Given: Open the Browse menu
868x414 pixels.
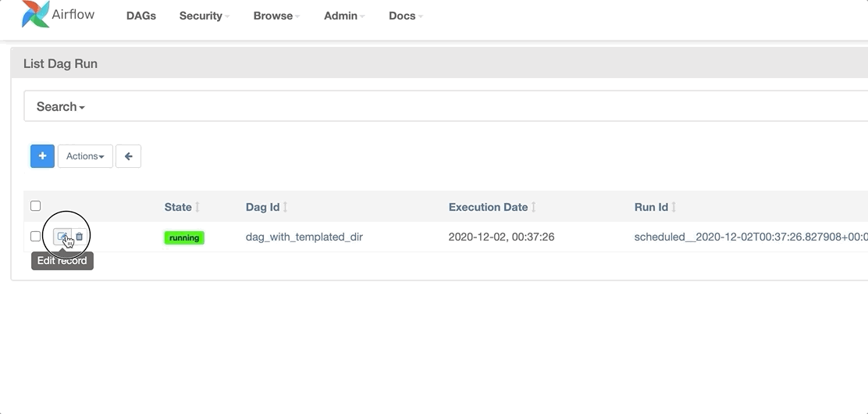Looking at the screenshot, I should (276, 16).
